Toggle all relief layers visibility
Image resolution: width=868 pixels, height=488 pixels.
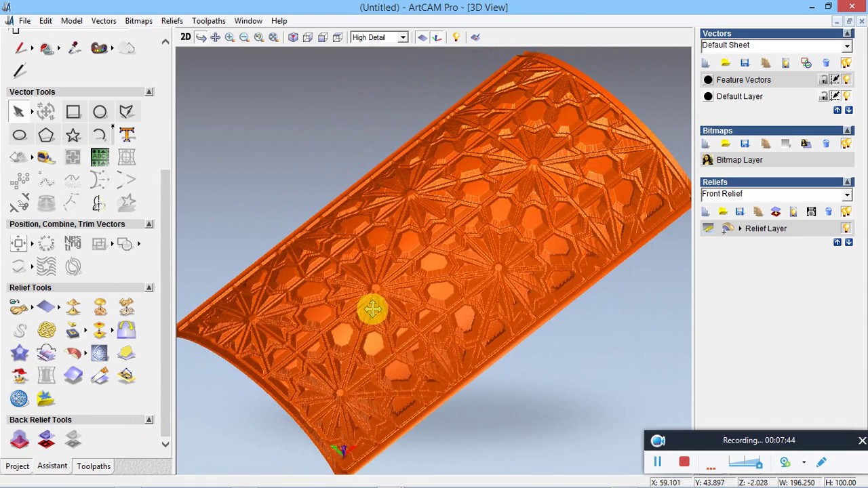coord(846,211)
